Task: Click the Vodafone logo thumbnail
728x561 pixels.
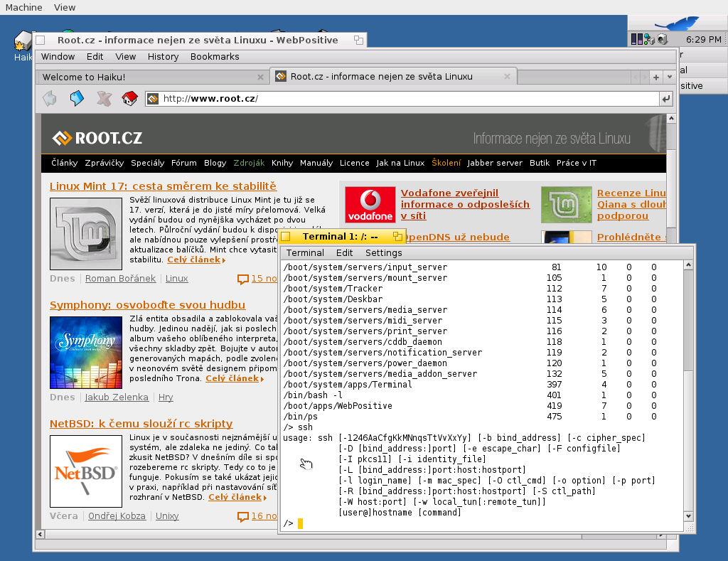Action: pos(370,205)
